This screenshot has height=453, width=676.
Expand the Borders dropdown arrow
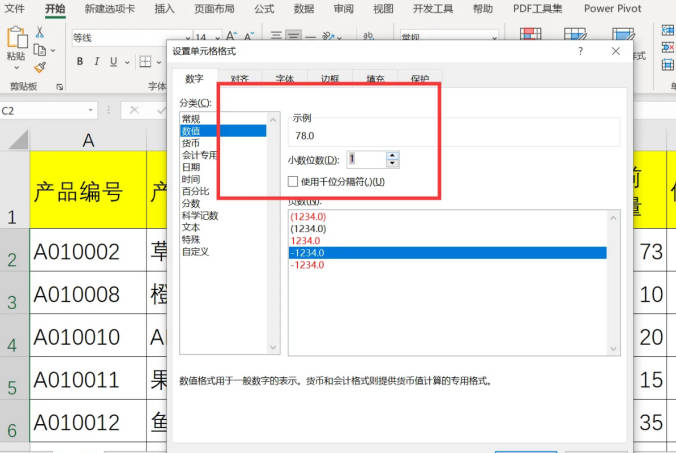(159, 62)
